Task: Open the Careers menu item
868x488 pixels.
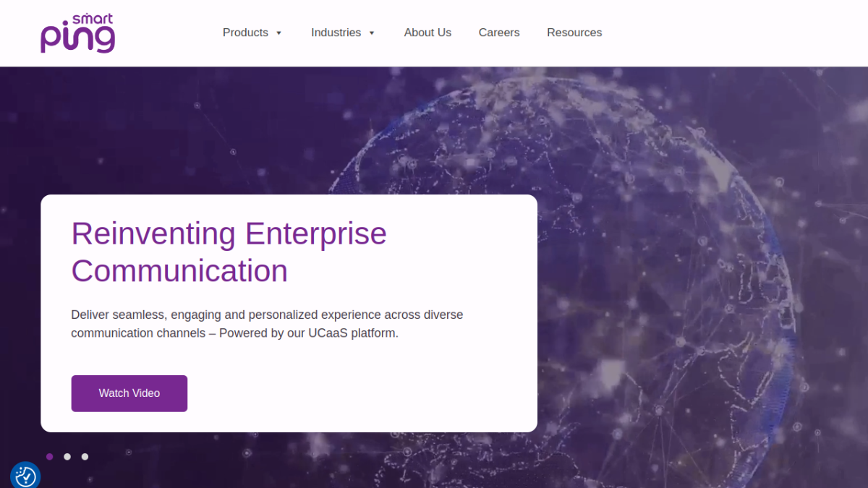Action: point(499,33)
